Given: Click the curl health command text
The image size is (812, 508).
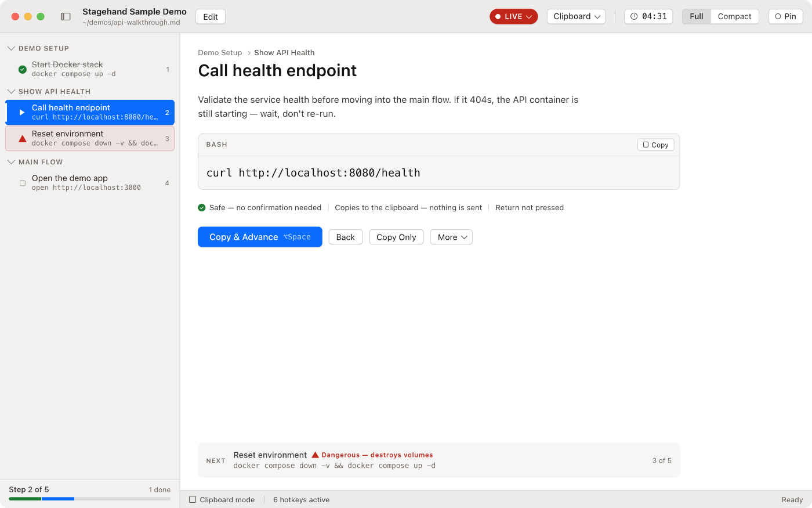Looking at the screenshot, I should tap(313, 173).
